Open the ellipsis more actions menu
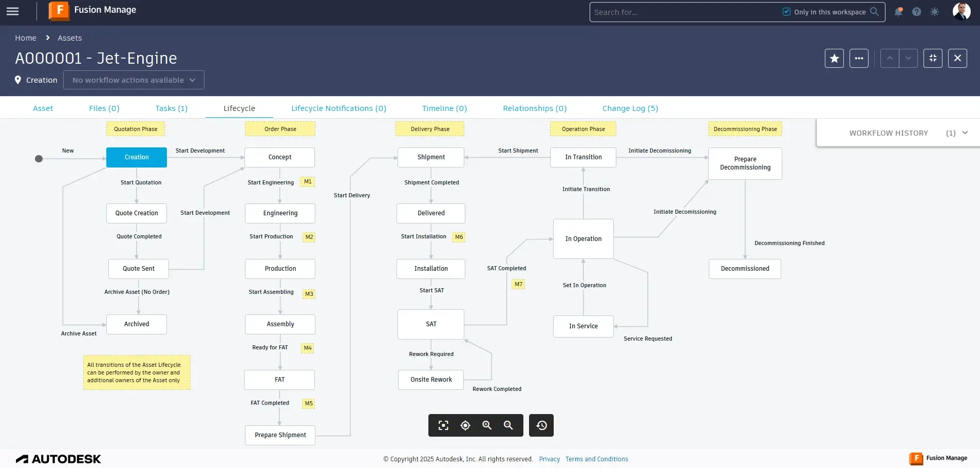The width and height of the screenshot is (980, 468). pos(859,58)
